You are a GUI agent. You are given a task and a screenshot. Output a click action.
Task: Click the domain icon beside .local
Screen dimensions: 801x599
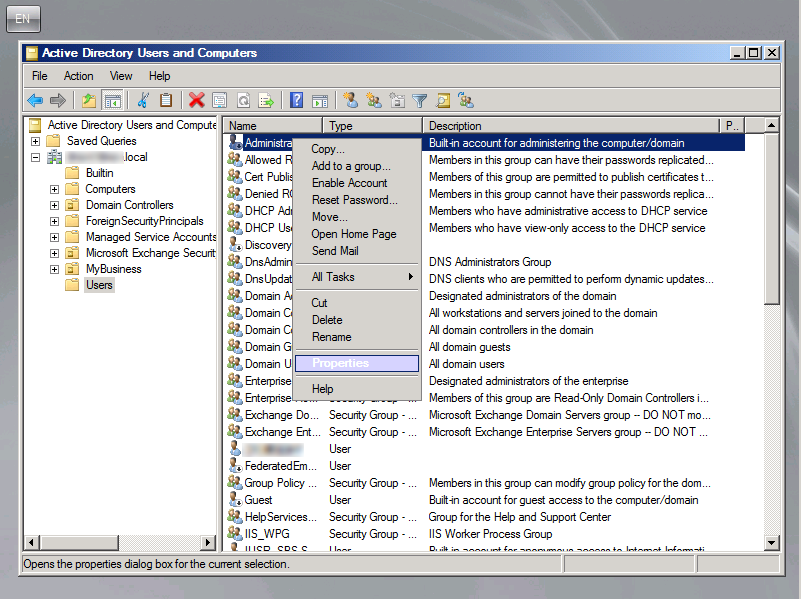coord(54,157)
